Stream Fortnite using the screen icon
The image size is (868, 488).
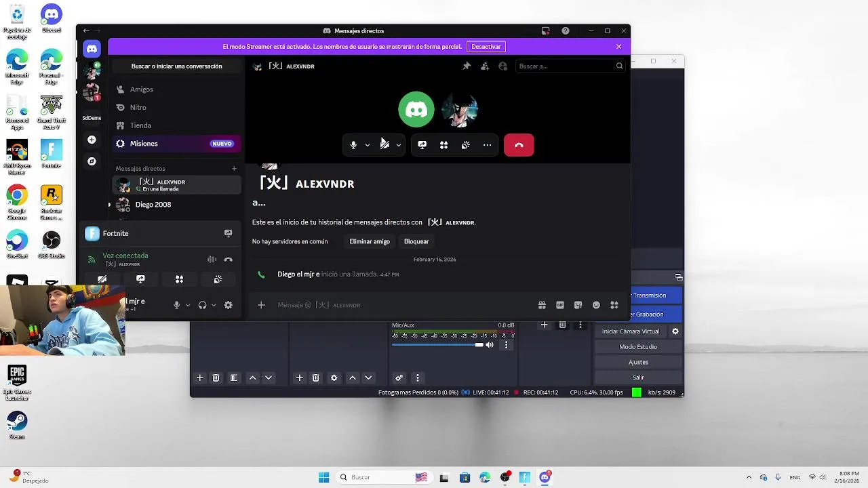[x=228, y=233]
